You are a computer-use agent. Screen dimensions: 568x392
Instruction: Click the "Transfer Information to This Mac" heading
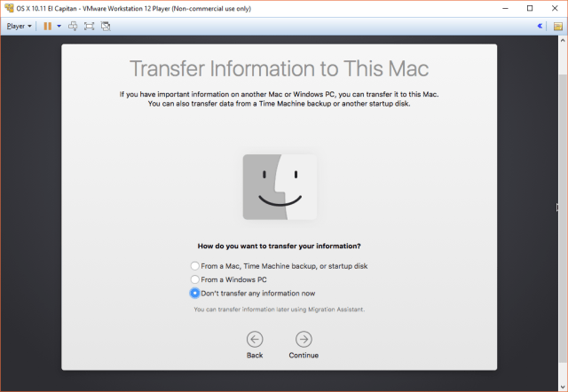pos(280,68)
